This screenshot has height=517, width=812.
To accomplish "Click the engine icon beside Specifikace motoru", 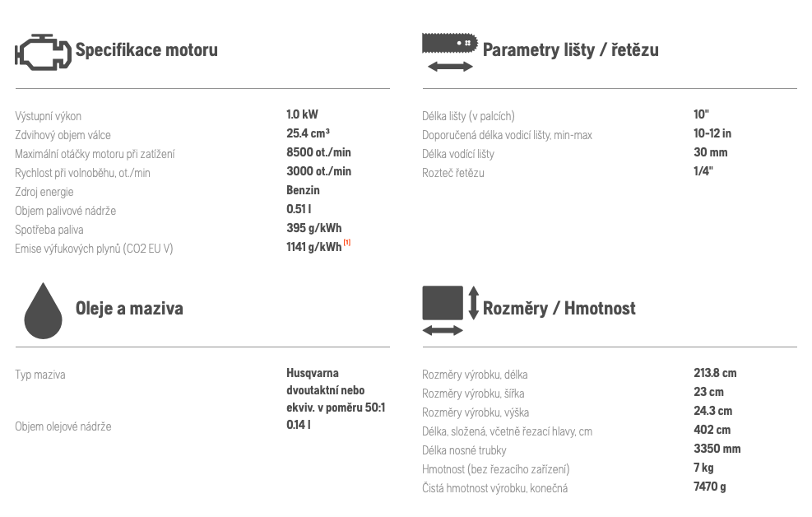I will coord(43,52).
